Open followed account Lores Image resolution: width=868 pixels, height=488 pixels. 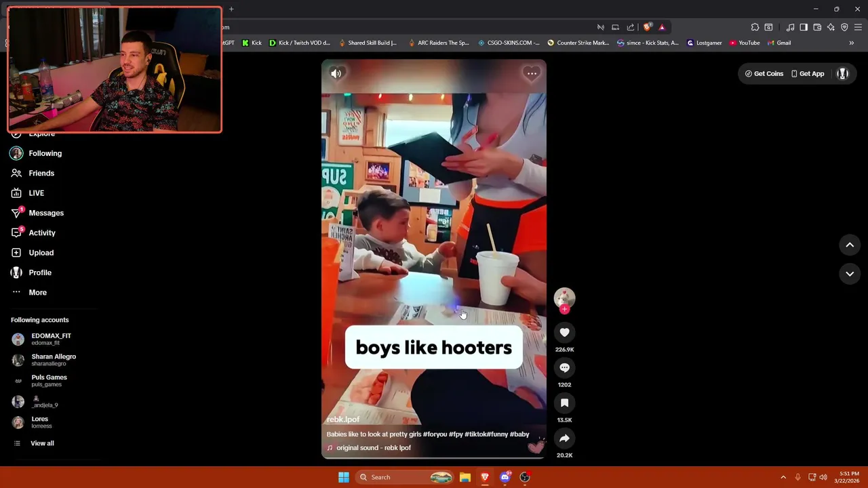click(32, 422)
